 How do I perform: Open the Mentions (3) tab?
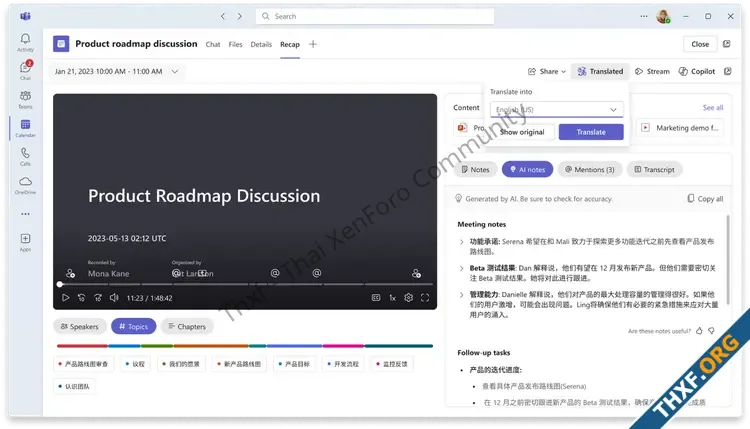pyautogui.click(x=590, y=169)
